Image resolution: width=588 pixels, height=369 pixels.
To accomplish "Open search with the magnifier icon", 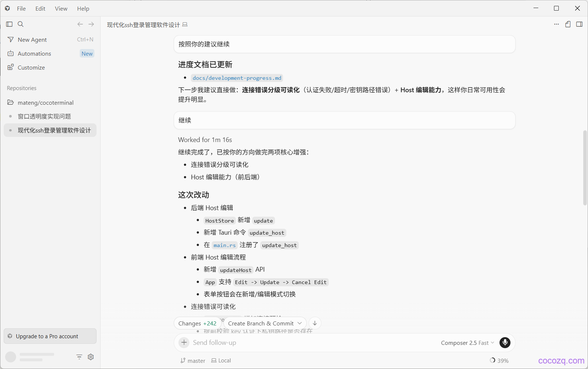I will (21, 24).
